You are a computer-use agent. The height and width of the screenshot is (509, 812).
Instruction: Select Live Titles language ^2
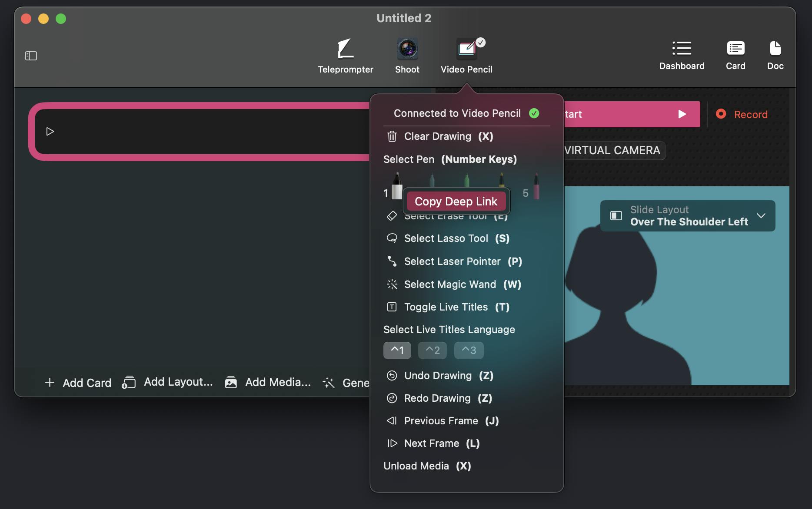(x=432, y=350)
